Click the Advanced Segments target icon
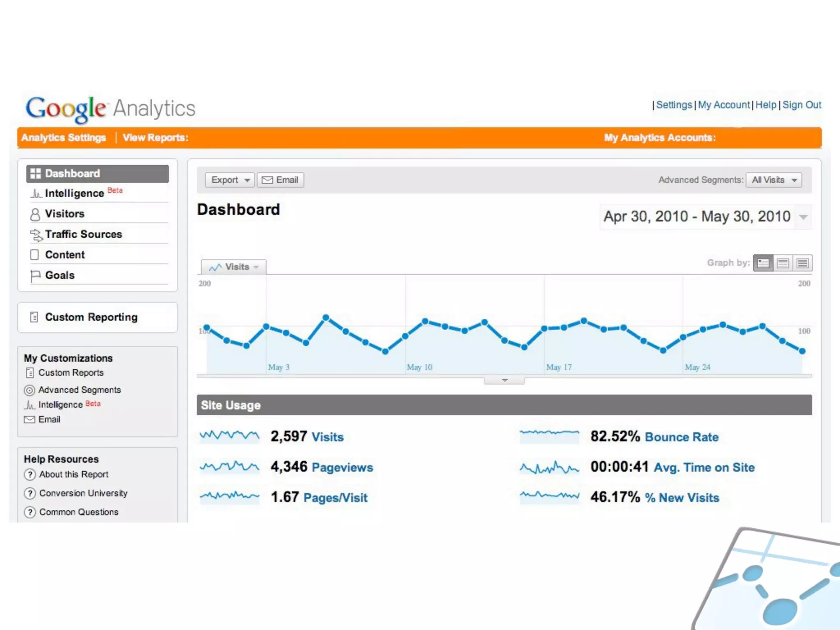Screen dimensions: 840x630 point(29,390)
